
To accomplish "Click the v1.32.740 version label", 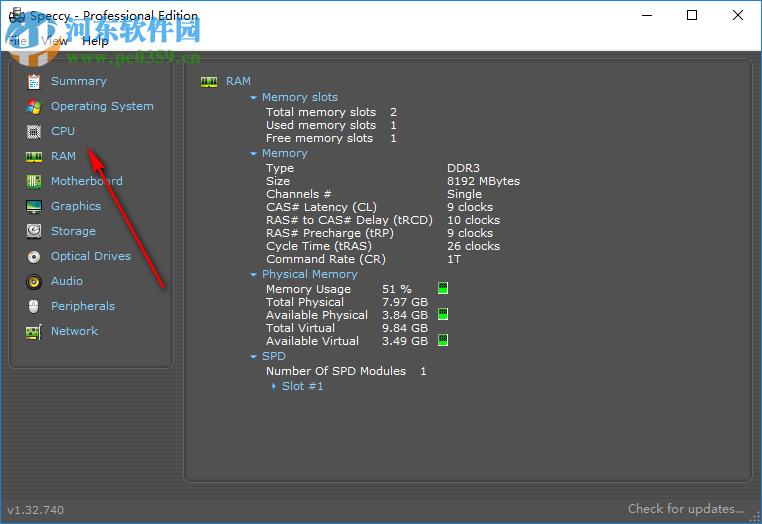I will [x=35, y=510].
